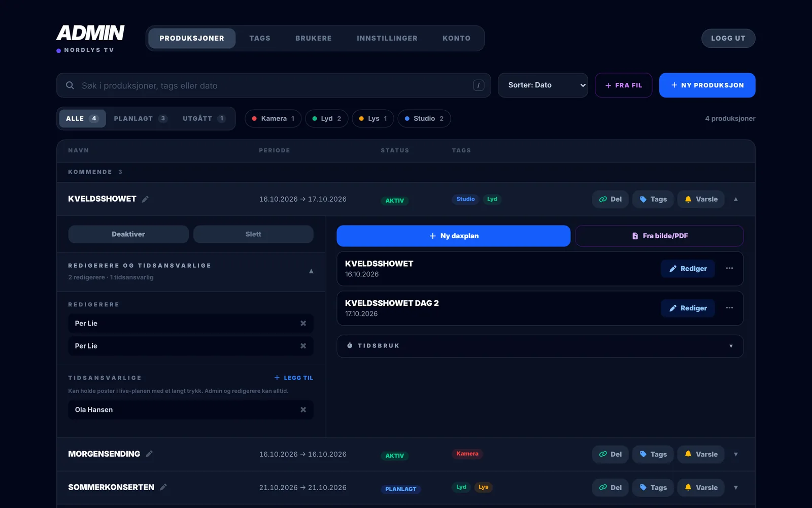Screen dimensions: 812x508
Task: Open the KONTO tab
Action: point(457,38)
